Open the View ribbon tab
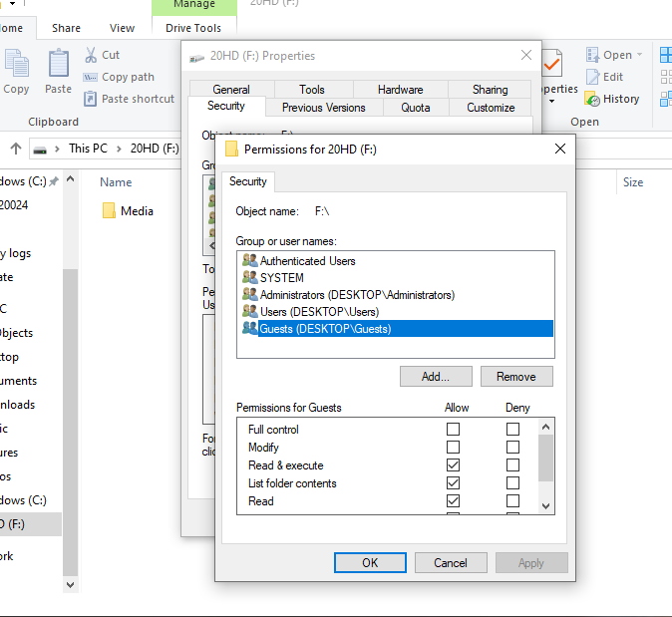The image size is (672, 617). pos(123,28)
